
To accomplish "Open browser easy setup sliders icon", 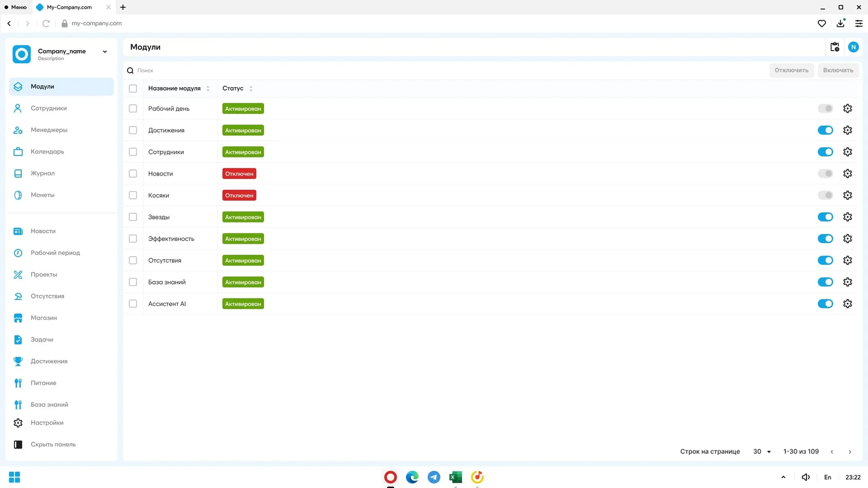I will 859,23.
